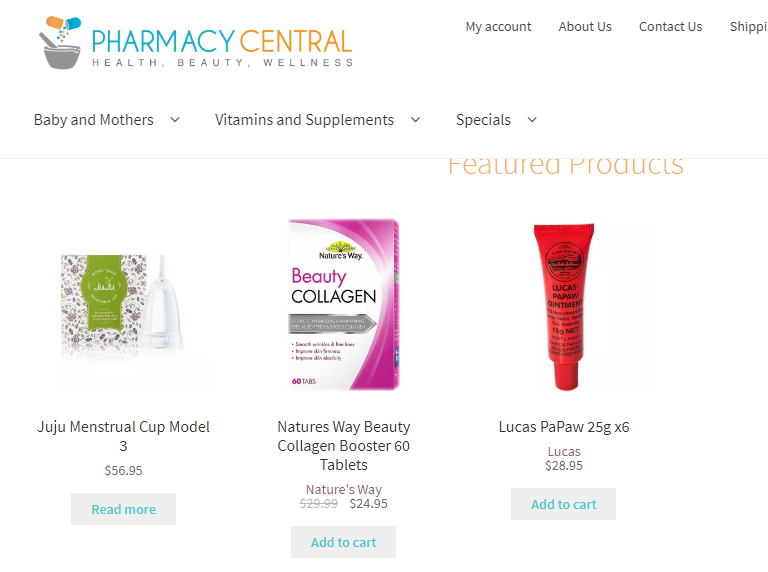Open Juju Menstrual Cup Model 3 title
Image resolution: width=768 pixels, height=572 pixels.
pos(123,436)
